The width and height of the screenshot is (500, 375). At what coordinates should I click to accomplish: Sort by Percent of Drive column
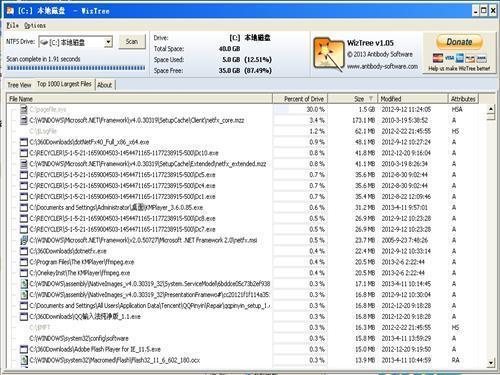(x=300, y=99)
